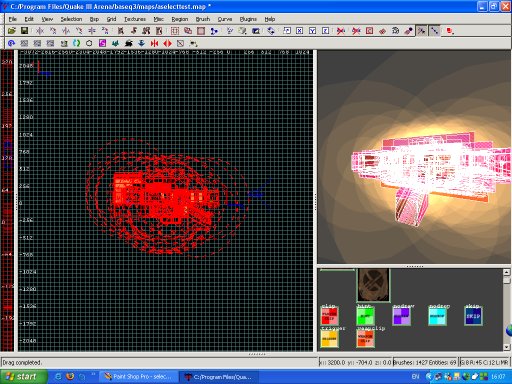Click the red grid-box toolbar icon
The image size is (512, 384).
[x=175, y=31]
